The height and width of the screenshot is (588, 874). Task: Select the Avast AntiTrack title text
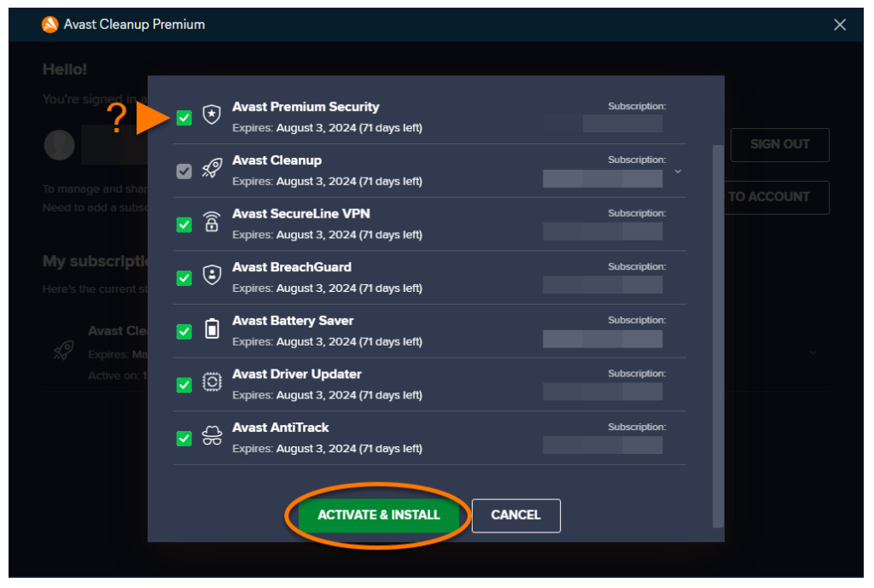point(280,428)
